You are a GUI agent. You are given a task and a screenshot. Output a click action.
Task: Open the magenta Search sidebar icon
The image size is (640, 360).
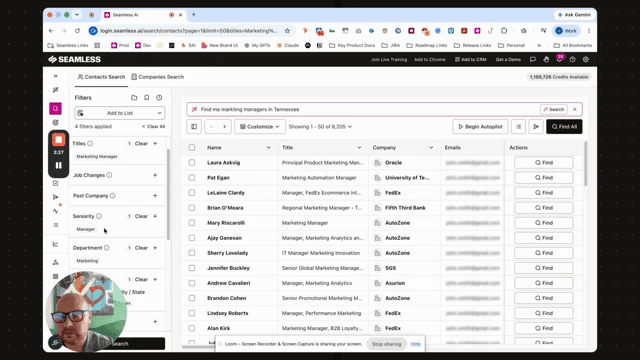click(x=56, y=109)
